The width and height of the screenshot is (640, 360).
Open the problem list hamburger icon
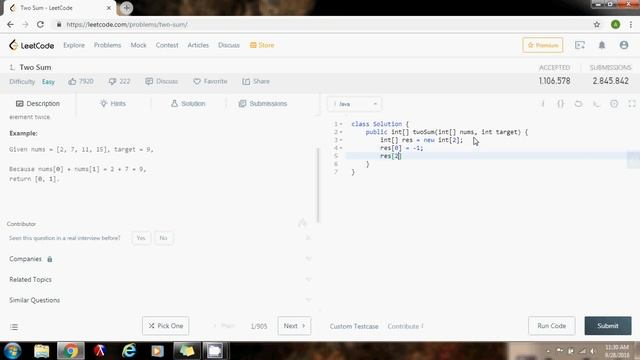click(14, 327)
